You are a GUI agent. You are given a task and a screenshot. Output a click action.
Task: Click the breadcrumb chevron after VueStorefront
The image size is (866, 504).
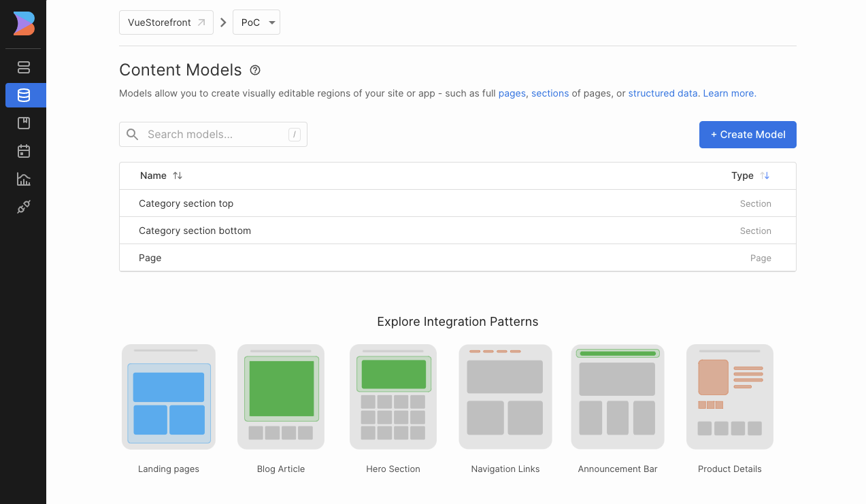pos(223,22)
